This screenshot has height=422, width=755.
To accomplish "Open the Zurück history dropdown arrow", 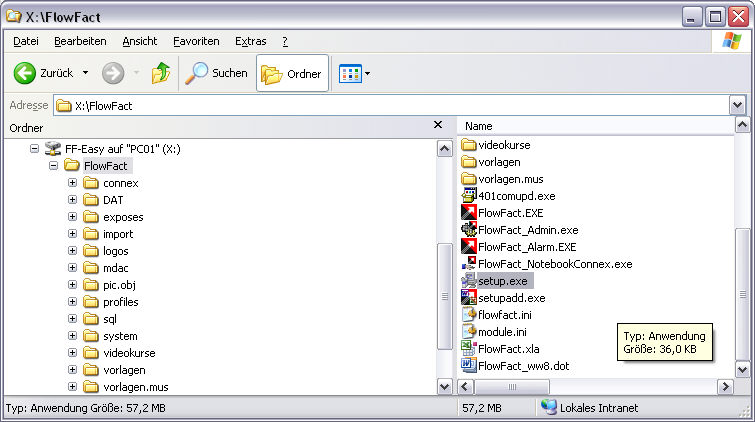I will (85, 73).
